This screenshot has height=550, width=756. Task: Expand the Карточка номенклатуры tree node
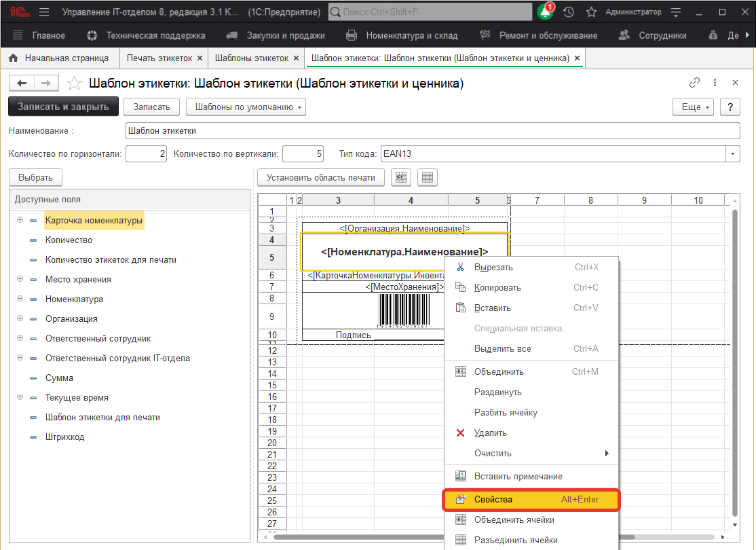click(20, 221)
